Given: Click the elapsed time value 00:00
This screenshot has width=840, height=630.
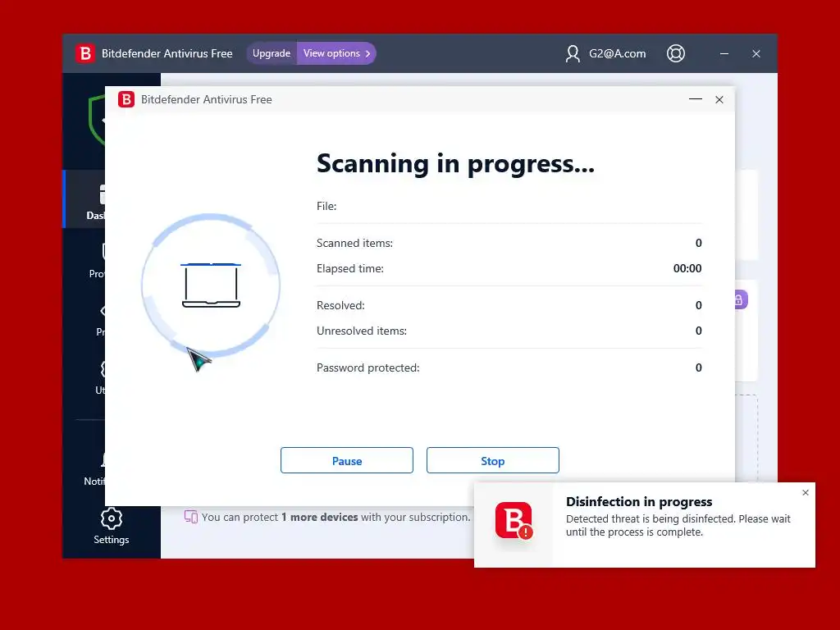Looking at the screenshot, I should tap(687, 268).
